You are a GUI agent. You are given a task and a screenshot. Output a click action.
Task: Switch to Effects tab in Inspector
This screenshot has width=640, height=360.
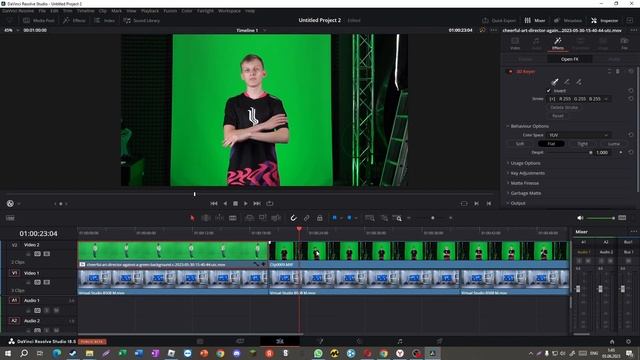(x=558, y=43)
